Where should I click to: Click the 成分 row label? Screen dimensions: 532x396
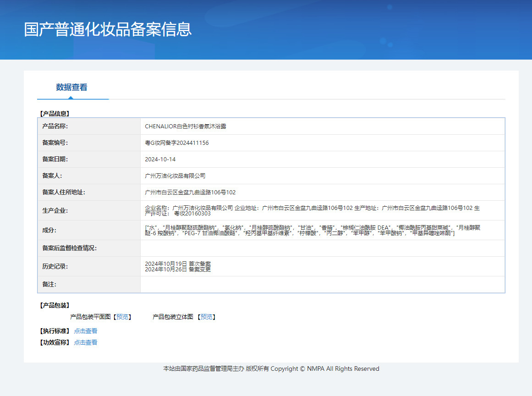[x=49, y=231]
